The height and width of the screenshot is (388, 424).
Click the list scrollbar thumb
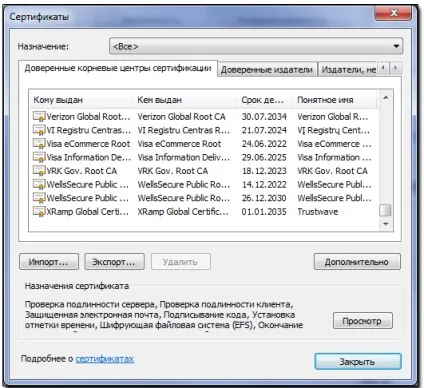pyautogui.click(x=386, y=210)
